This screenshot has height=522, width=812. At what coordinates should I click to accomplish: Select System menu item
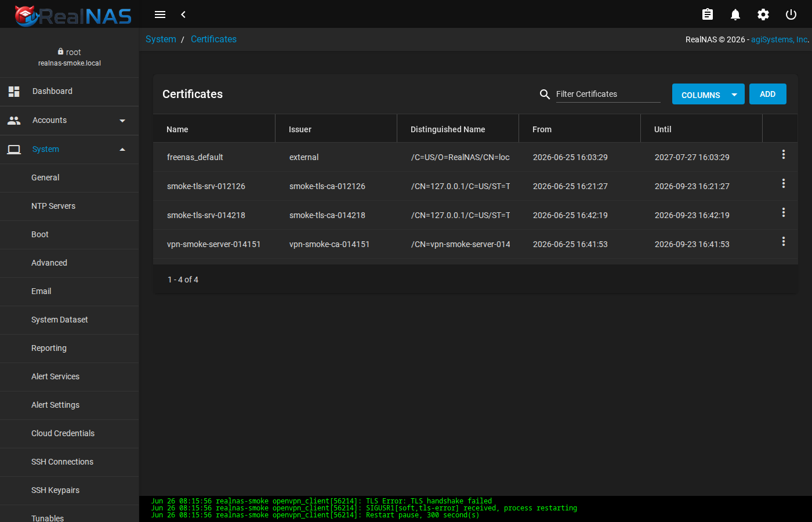[x=70, y=149]
